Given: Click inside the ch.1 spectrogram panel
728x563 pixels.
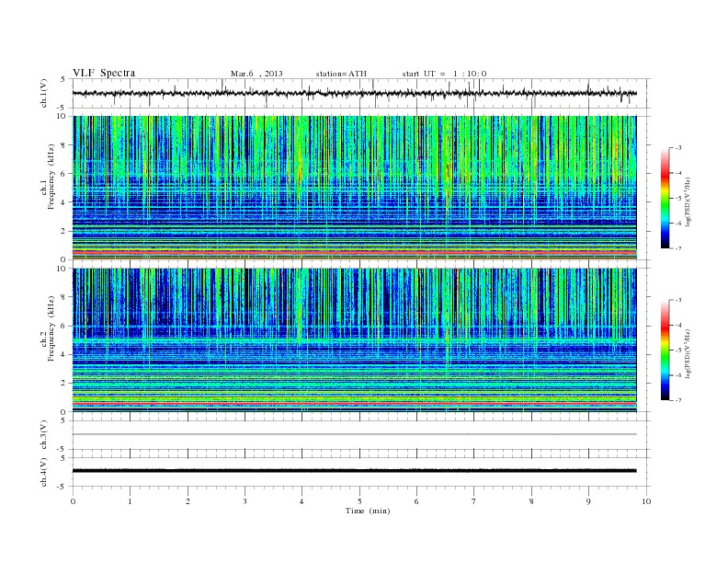Looking at the screenshot, I should click(x=354, y=188).
